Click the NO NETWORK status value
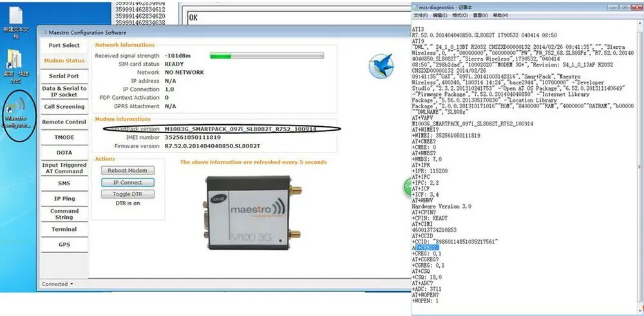 (184, 72)
